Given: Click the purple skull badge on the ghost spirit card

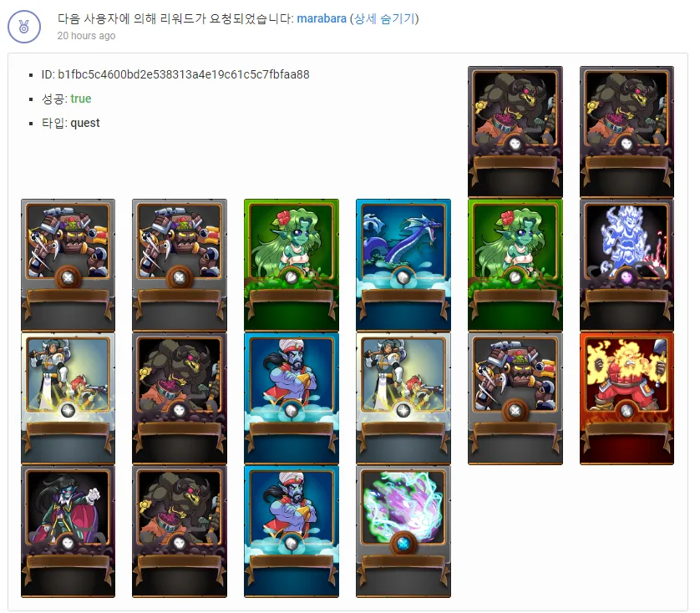Looking at the screenshot, I should pos(626,277).
